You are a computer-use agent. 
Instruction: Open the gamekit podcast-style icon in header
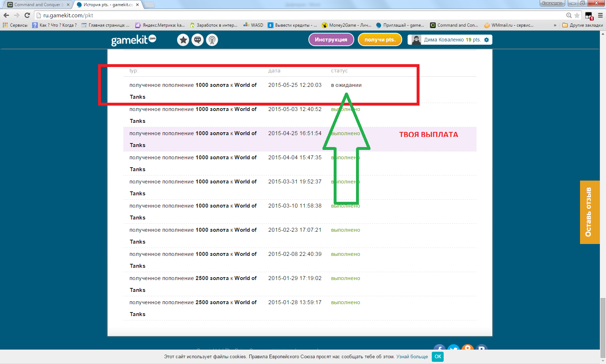click(x=212, y=40)
